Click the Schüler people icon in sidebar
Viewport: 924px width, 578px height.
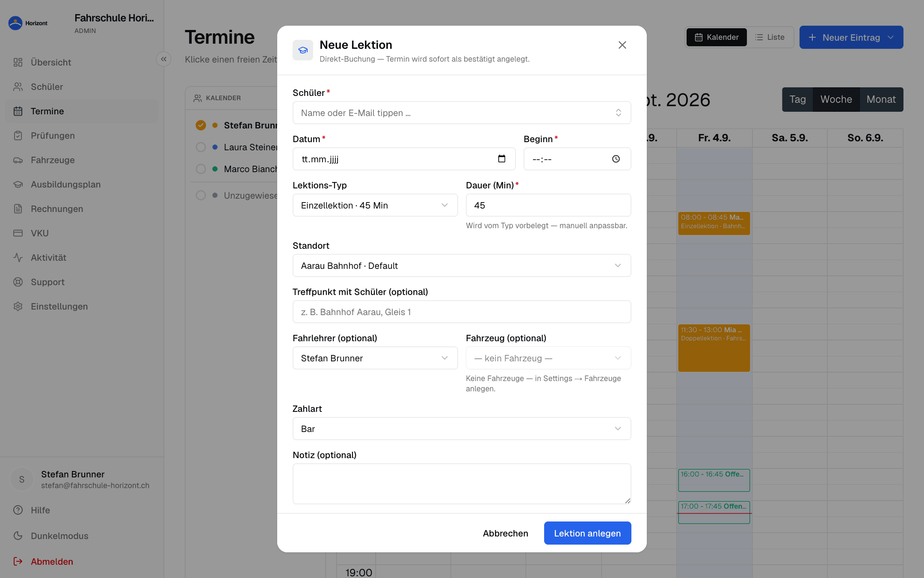(18, 87)
